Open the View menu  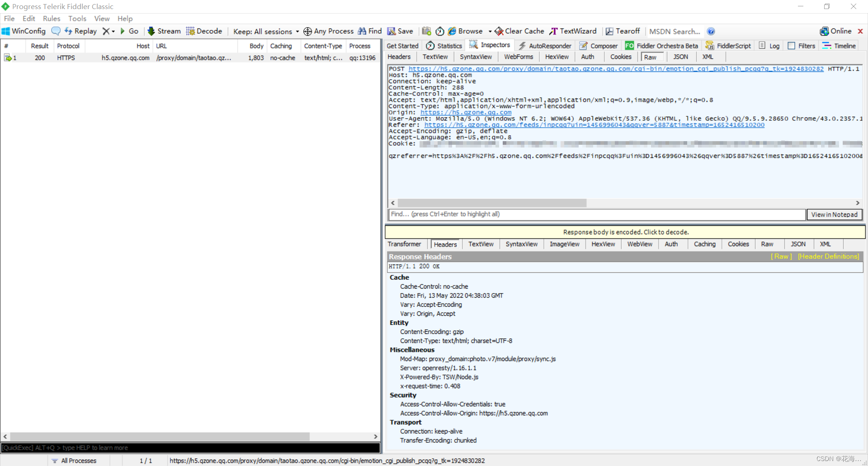pos(102,19)
